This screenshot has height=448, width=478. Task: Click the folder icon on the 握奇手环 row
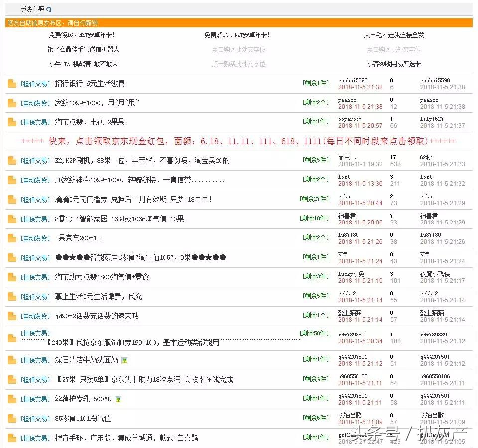(x=11, y=438)
